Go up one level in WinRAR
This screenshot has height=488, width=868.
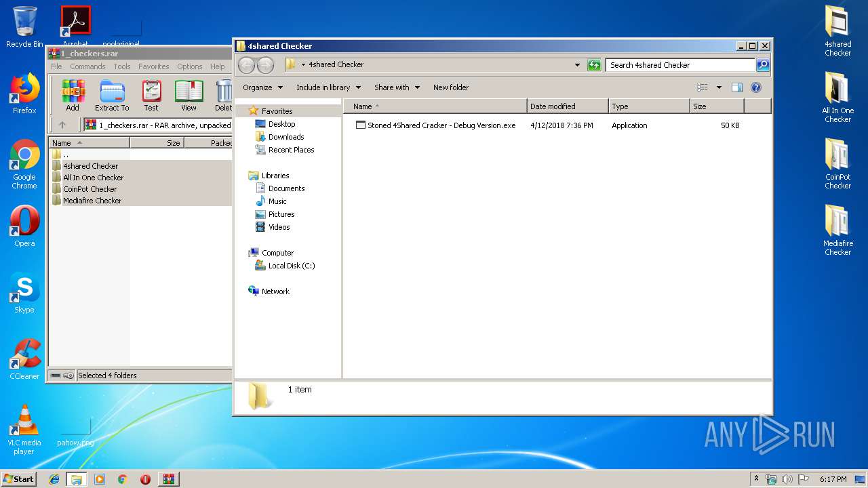tap(62, 125)
